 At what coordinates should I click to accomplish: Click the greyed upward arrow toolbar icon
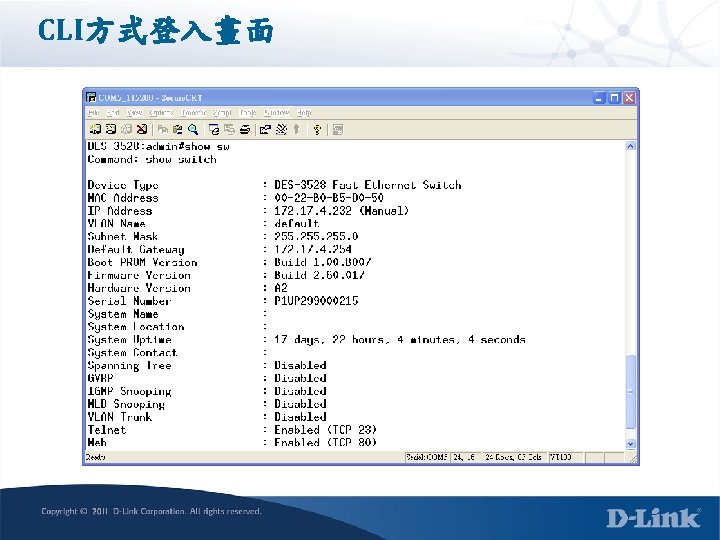[x=297, y=129]
